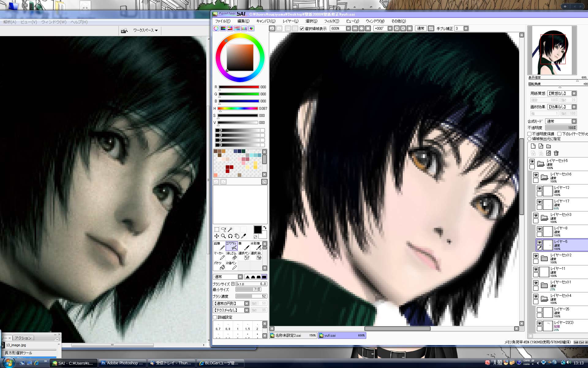This screenshot has height=368, width=588.
Task: Open the 画材効果 effect dropdown
Action: pyautogui.click(x=574, y=107)
